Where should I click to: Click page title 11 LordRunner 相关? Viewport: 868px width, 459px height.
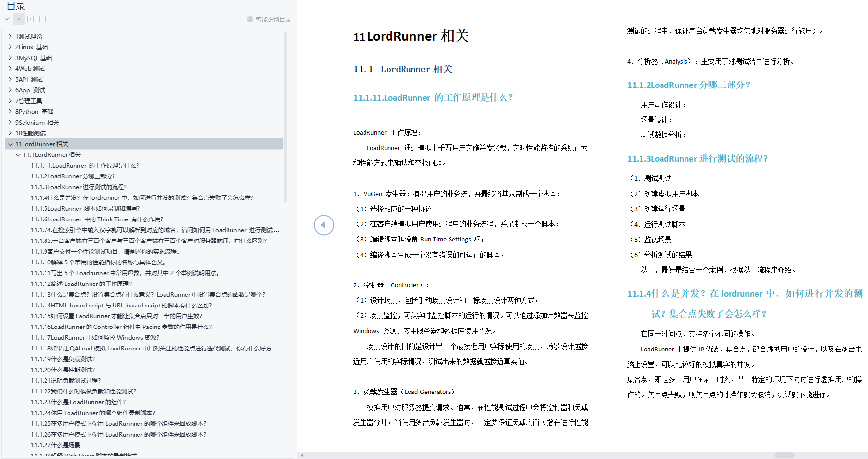[411, 36]
